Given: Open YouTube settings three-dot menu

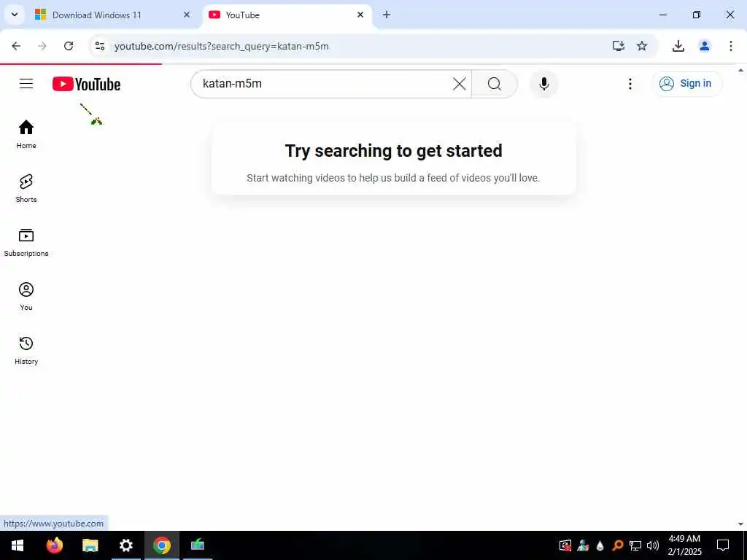Looking at the screenshot, I should (630, 84).
